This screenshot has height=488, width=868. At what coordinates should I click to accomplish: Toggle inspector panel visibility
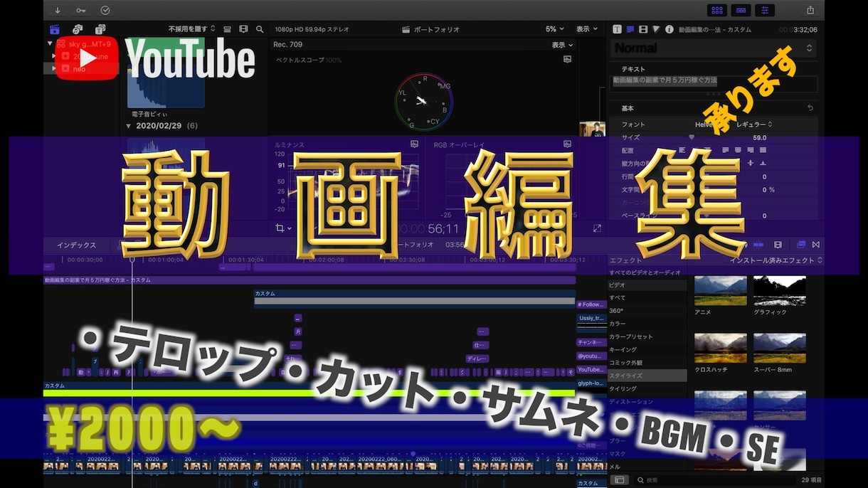pyautogui.click(x=766, y=10)
